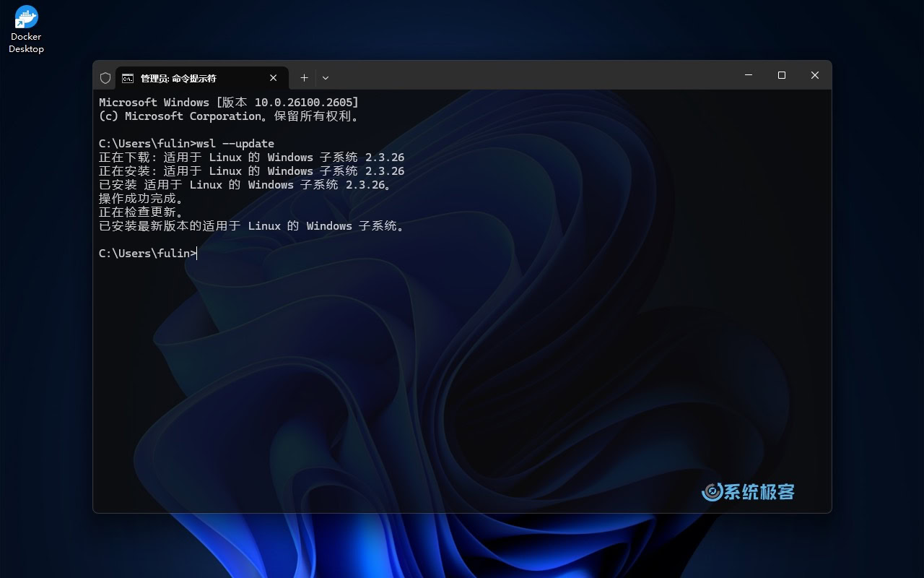924x578 pixels.
Task: Click the line starting with '正在下载'
Action: 251,158
